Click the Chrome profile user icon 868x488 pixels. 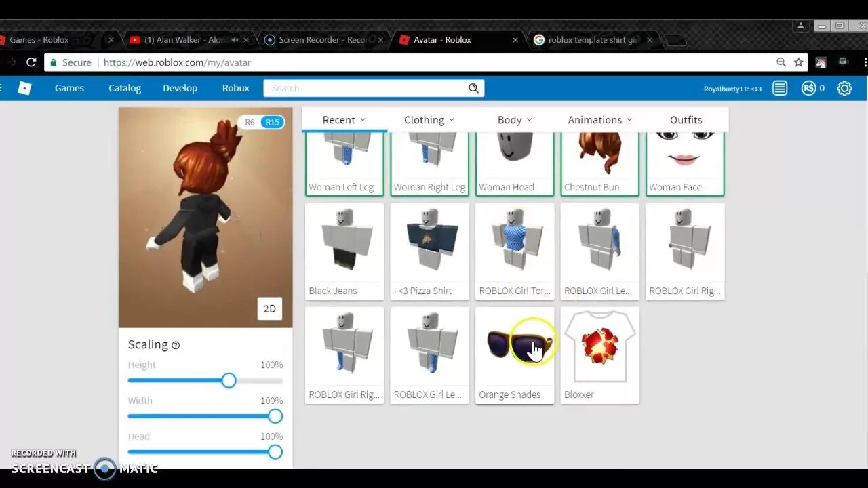point(801,26)
